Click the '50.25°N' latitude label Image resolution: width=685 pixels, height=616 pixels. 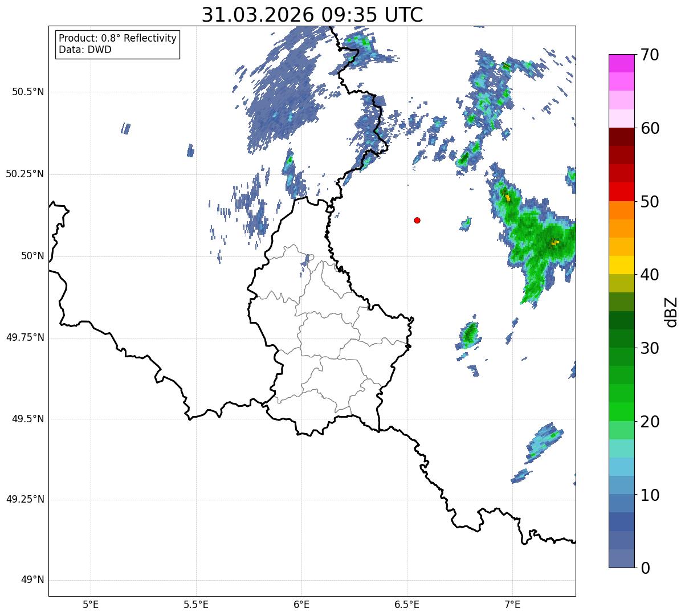[x=25, y=174]
